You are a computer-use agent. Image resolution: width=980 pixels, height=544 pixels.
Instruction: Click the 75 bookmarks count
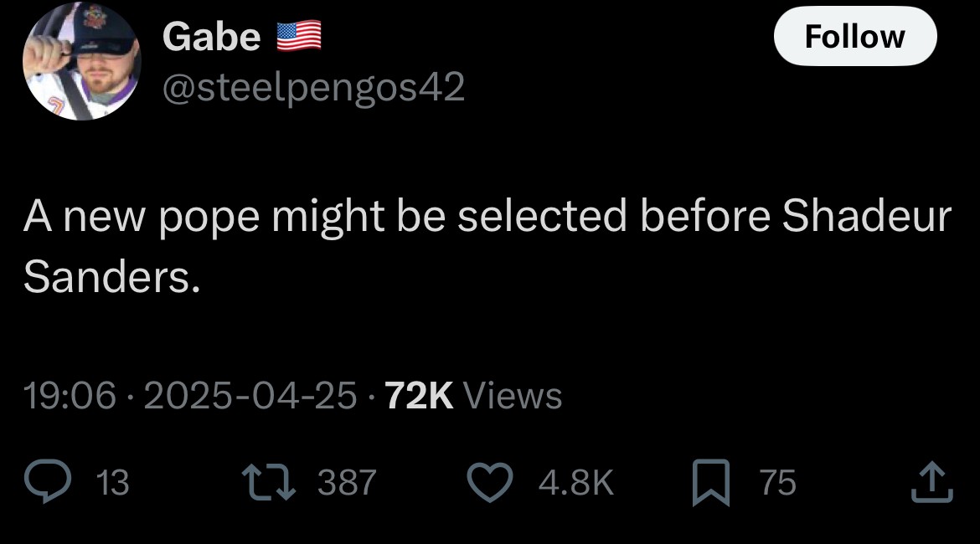(778, 483)
